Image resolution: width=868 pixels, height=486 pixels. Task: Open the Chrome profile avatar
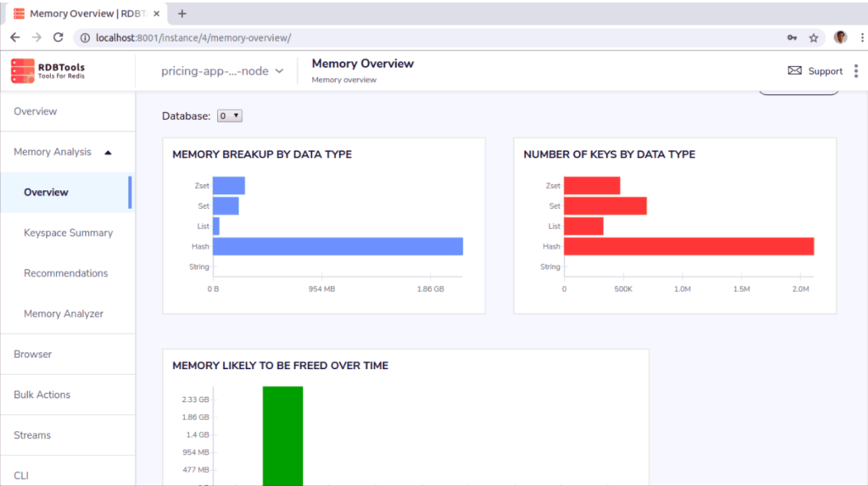(x=840, y=37)
